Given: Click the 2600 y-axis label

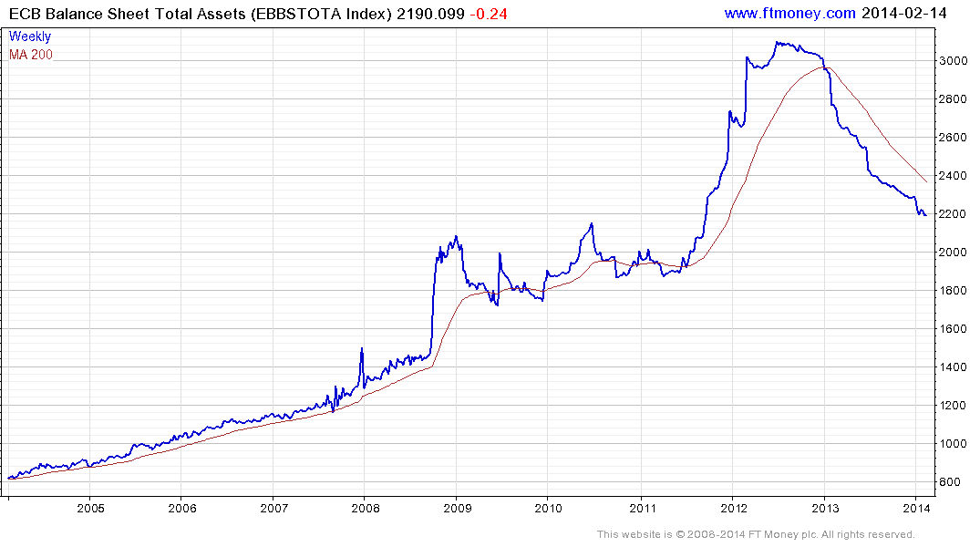Looking at the screenshot, I should [954, 138].
